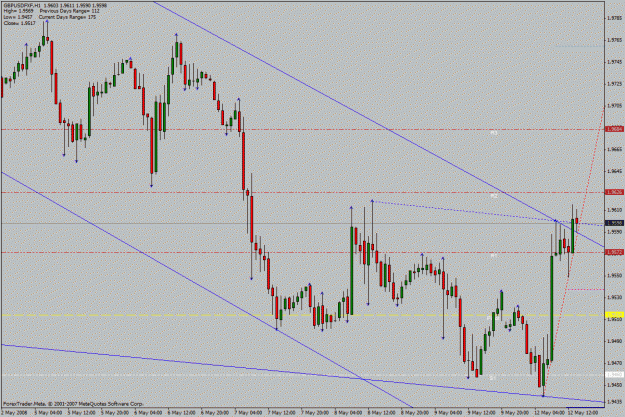Click the 1.9435 price axis label
Screen dimensions: 625x417
point(614,401)
